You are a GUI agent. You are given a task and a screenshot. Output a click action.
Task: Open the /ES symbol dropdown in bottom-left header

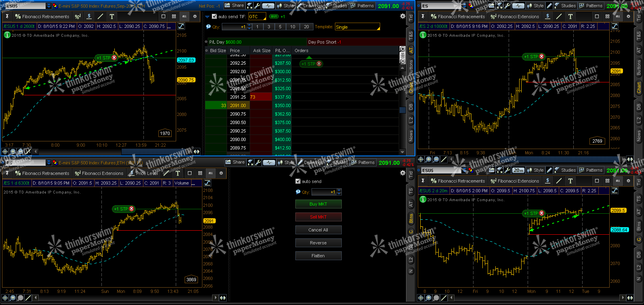(x=49, y=163)
